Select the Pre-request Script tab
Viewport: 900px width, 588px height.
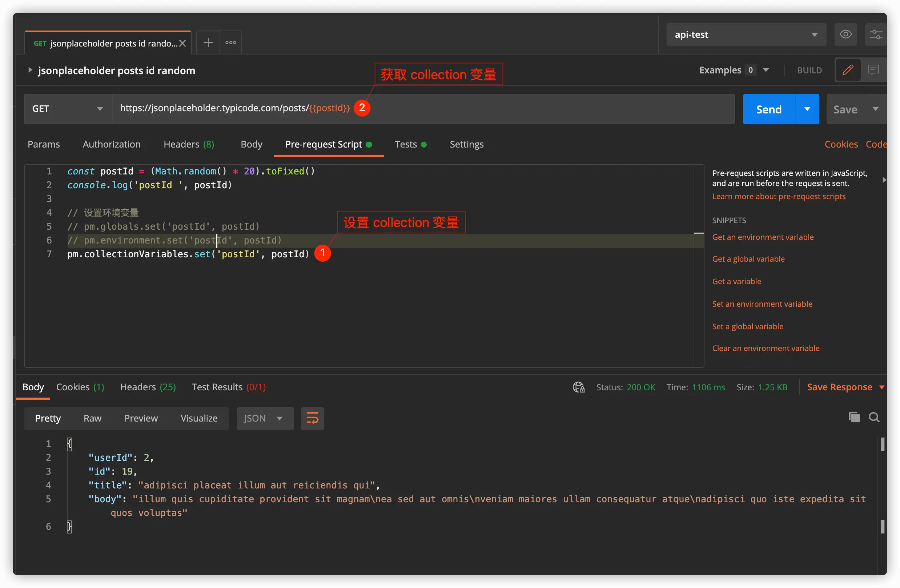tap(329, 144)
